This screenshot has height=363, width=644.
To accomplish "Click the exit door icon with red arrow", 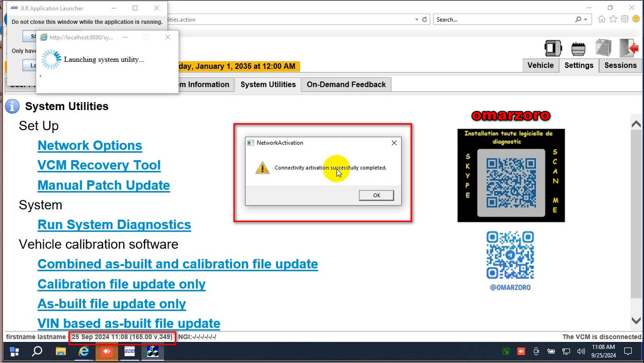I will pos(629,48).
